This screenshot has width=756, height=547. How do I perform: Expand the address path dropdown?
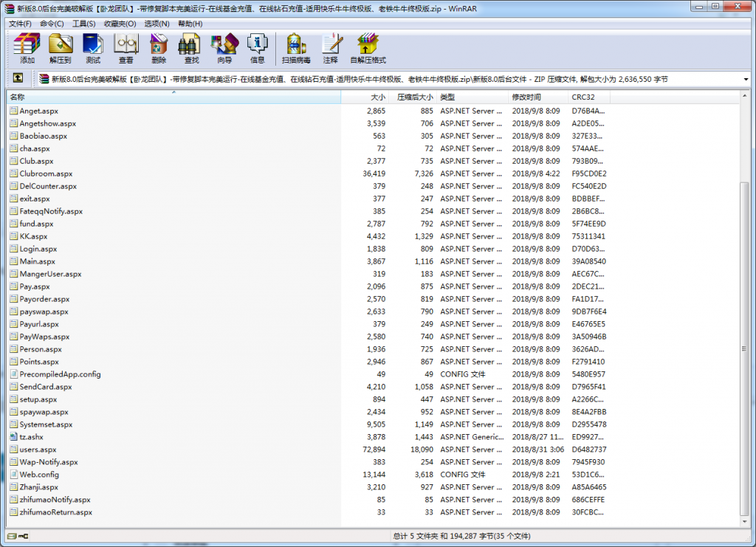click(x=746, y=79)
